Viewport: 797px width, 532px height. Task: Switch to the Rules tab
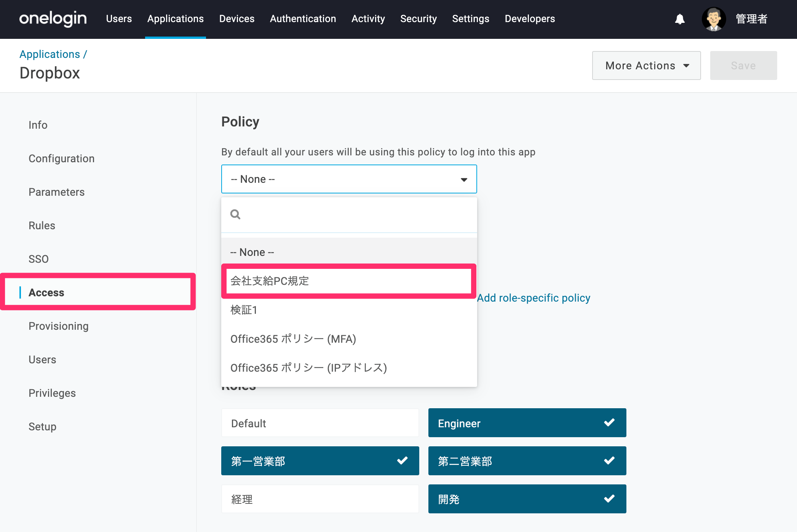(42, 225)
